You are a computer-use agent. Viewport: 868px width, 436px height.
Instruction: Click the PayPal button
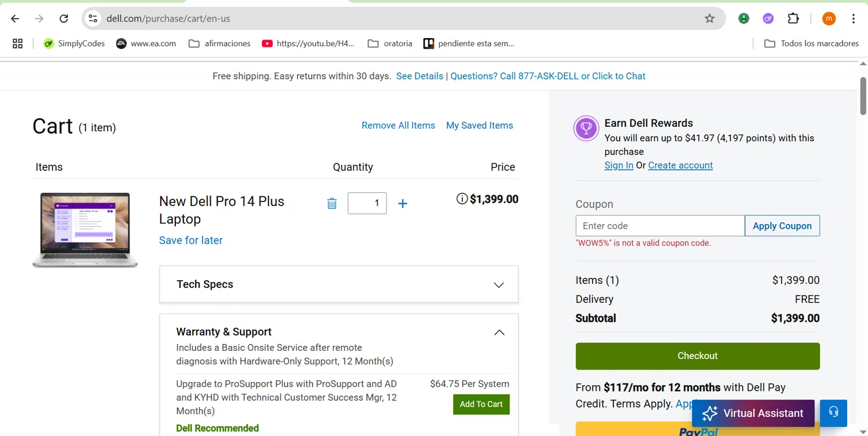pos(698,429)
